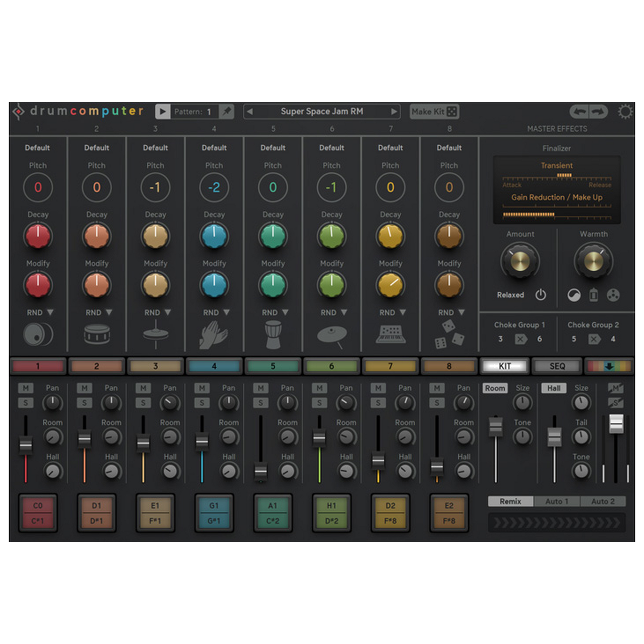Image resolution: width=644 pixels, height=644 pixels.
Task: Select the tape reel Warmth mode icon
Action: (x=613, y=295)
